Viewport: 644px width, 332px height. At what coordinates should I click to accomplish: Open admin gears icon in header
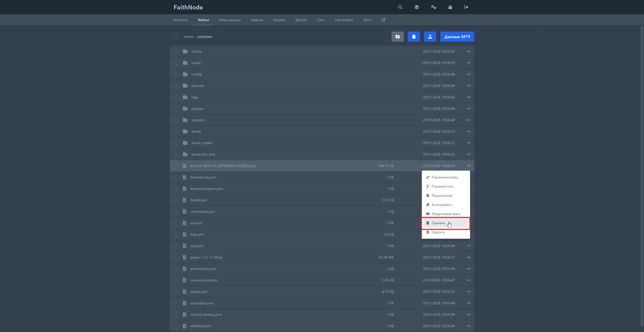click(433, 7)
